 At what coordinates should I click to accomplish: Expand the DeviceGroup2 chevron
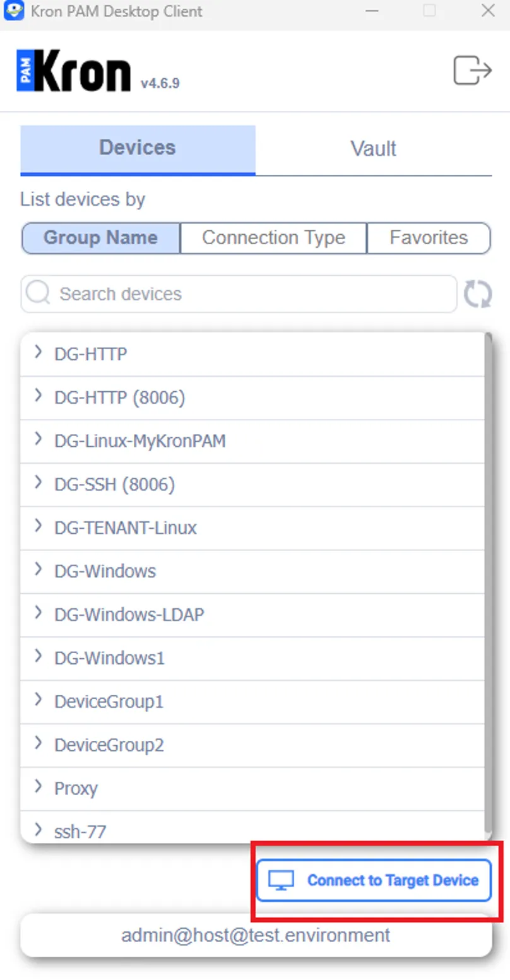[39, 743]
